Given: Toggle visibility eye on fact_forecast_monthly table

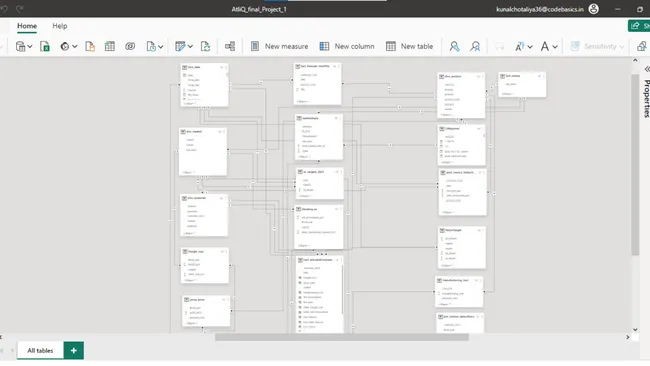Looking at the screenshot, I should [x=335, y=66].
